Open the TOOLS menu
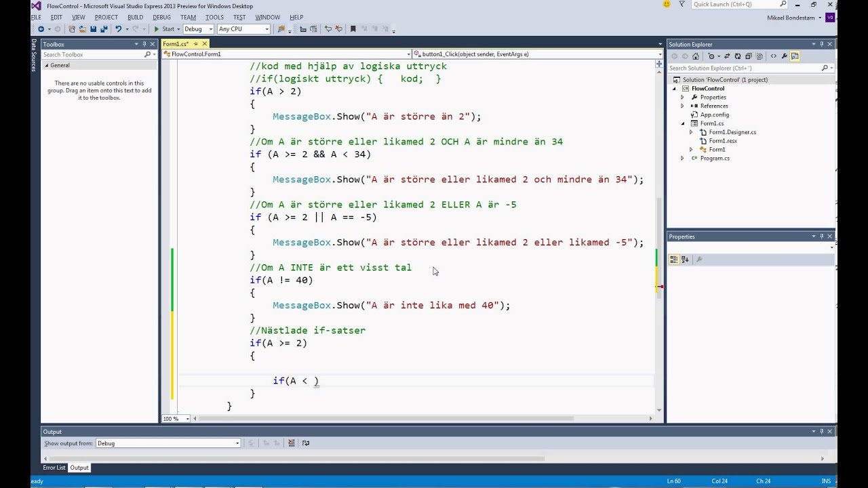Screen dimensions: 868x488 (214, 17)
